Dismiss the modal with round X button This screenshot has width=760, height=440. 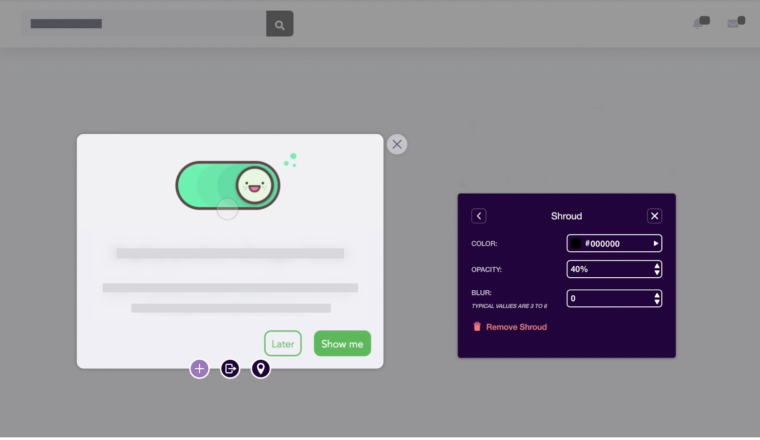coord(397,144)
